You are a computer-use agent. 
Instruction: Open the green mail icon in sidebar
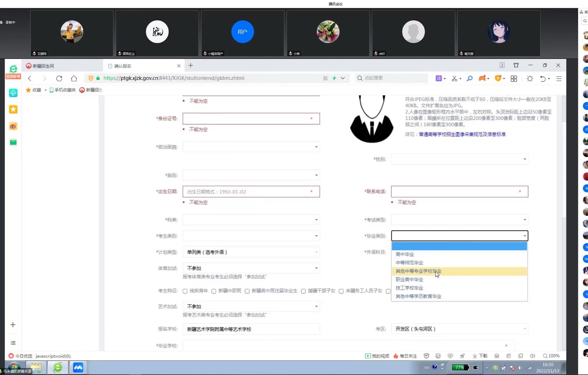[x=13, y=142]
